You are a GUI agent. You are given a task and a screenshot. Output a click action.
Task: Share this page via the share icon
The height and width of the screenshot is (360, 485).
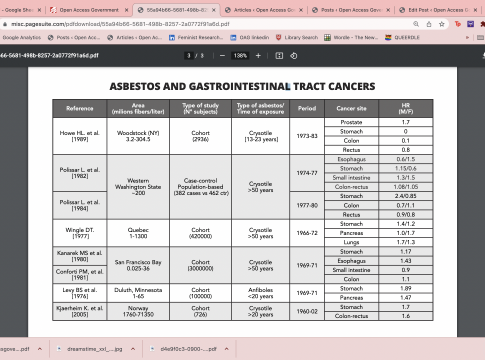429,24
